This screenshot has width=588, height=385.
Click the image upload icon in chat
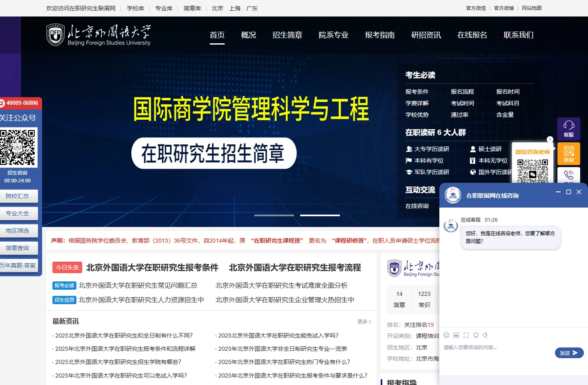tap(456, 335)
